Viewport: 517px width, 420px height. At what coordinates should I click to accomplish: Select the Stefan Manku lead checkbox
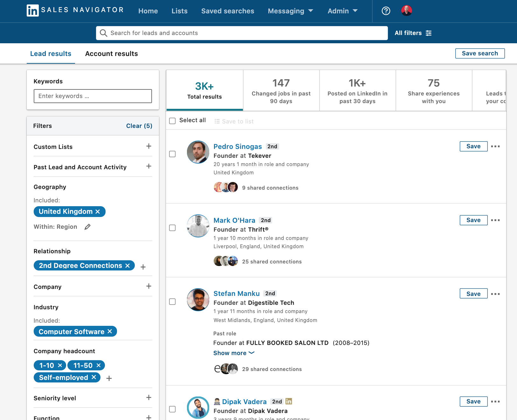(x=172, y=302)
